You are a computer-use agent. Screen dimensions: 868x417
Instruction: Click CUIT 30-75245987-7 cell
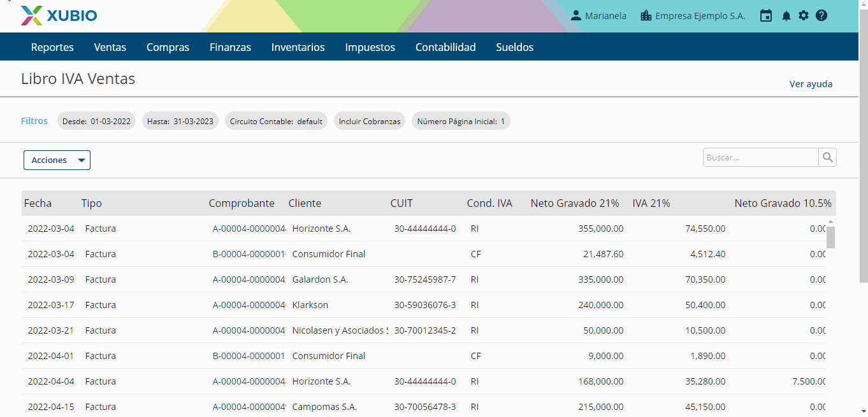tap(425, 279)
